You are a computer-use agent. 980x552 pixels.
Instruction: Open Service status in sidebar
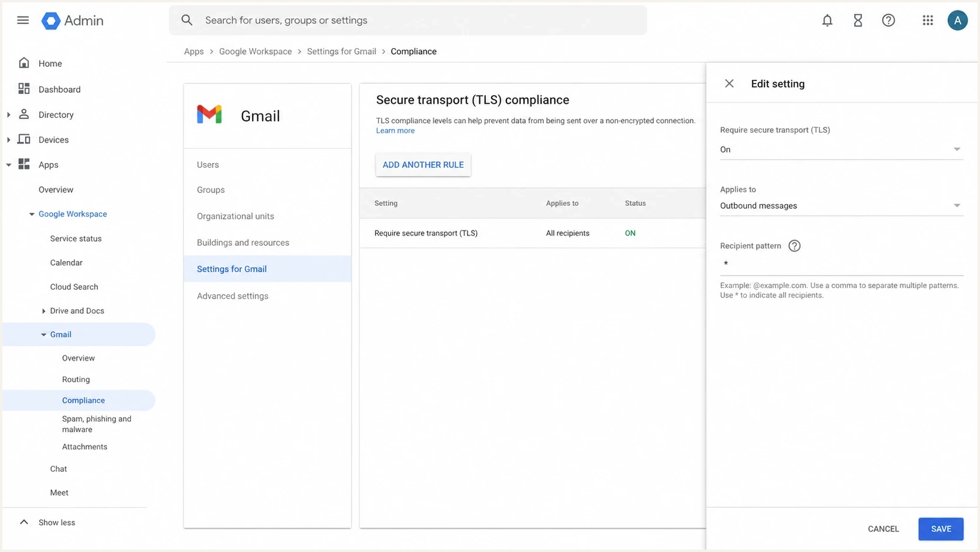(x=76, y=238)
